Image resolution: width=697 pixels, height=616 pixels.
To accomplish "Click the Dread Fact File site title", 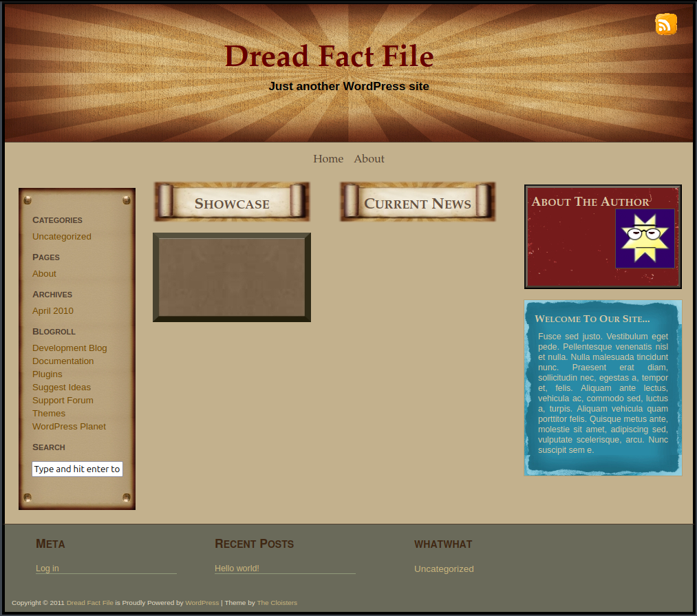I will click(329, 56).
